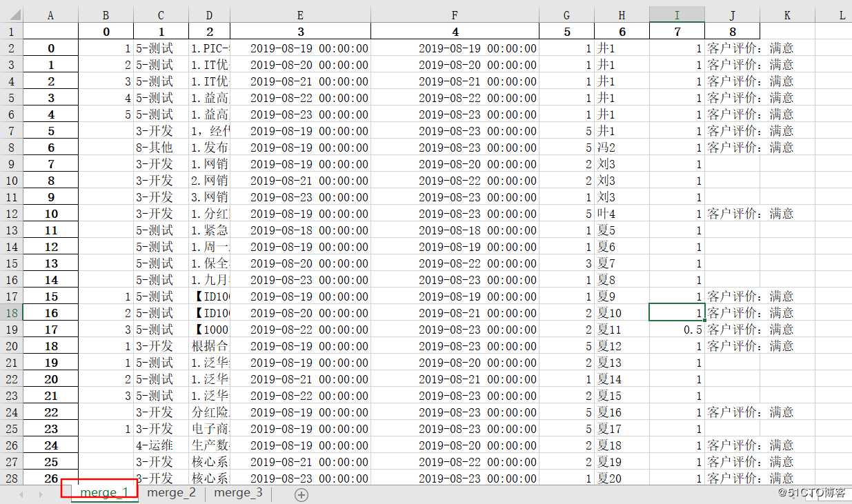Click the name cell 夏10
The height and width of the screenshot is (504, 852).
622,313
